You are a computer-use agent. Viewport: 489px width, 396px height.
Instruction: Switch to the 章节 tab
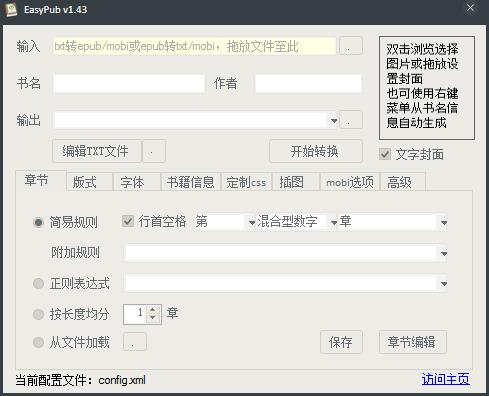tap(40, 180)
